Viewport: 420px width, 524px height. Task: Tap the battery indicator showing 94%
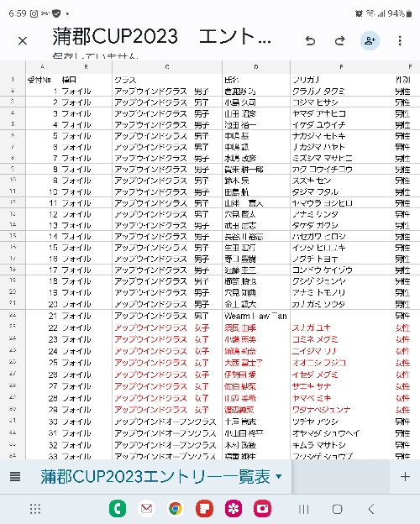400,13
